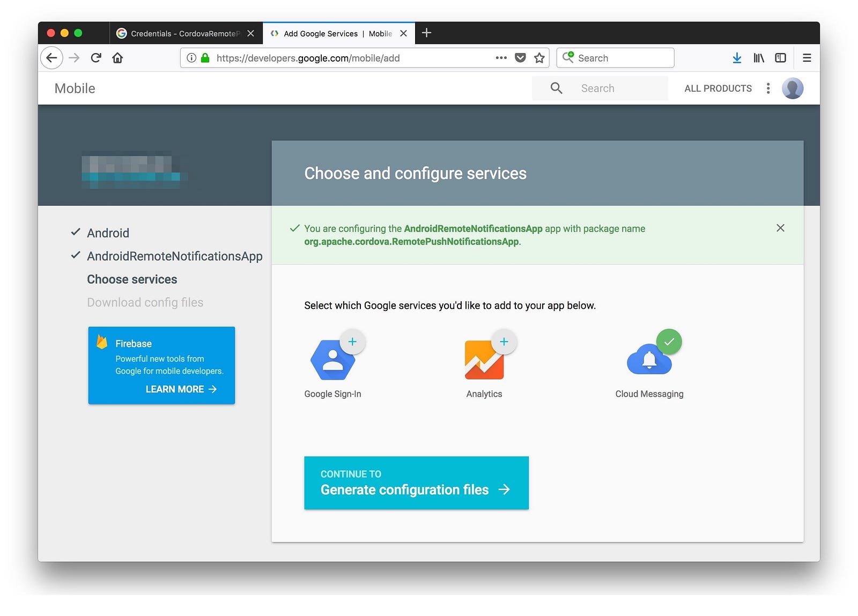
Task: Reload the page with refresh icon
Action: pos(96,58)
